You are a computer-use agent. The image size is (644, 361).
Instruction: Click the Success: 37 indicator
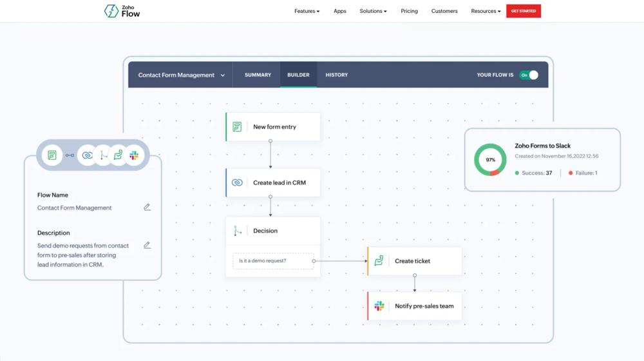533,173
